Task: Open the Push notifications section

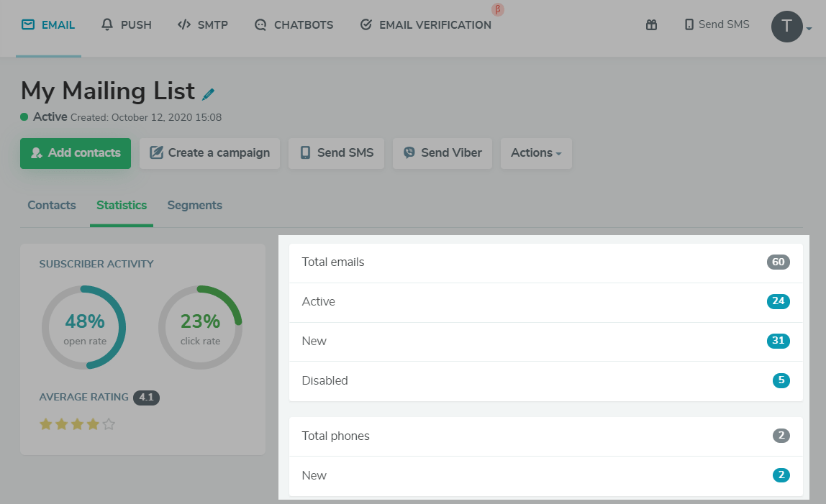Action: coord(127,25)
